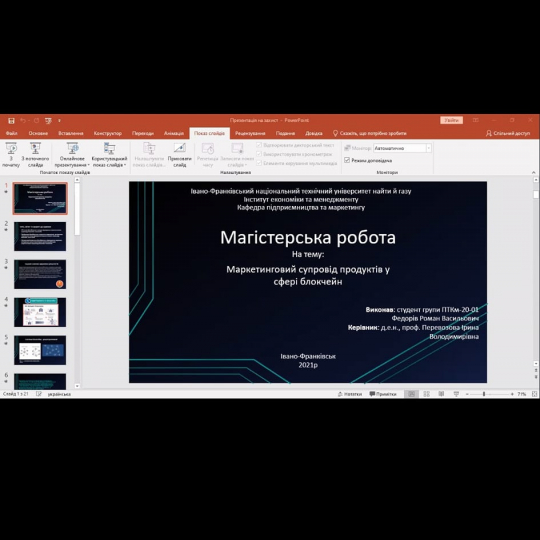This screenshot has width=540, height=540.
Task: Open the Монітор Автоматично combo box
Action: [402, 148]
